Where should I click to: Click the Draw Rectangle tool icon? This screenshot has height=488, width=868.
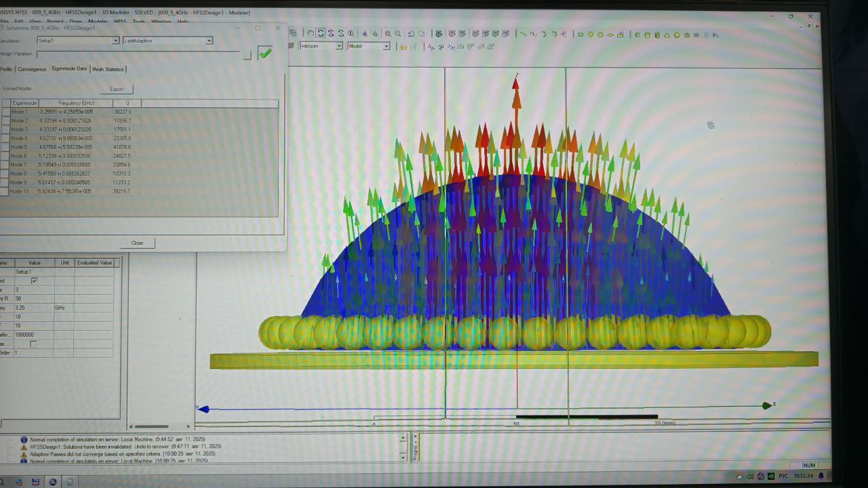pyautogui.click(x=580, y=35)
